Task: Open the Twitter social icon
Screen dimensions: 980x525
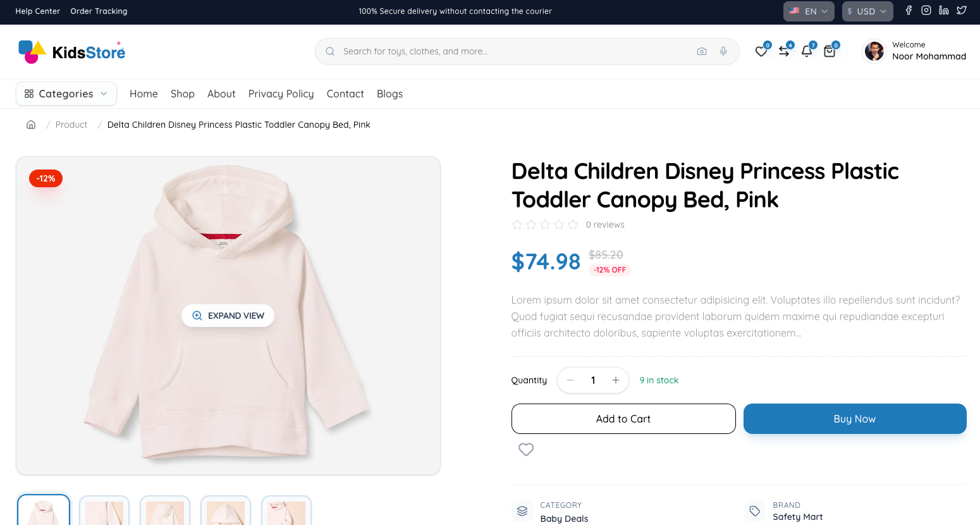Action: click(961, 10)
